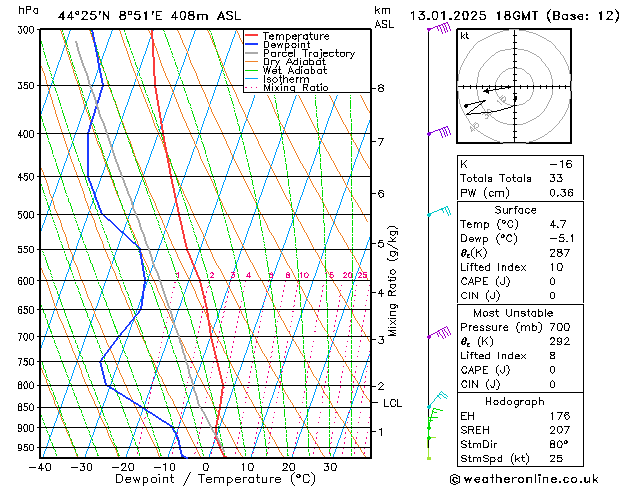629x486 pixels.
Task: Click the "Most Unstable" section header
Action: (x=513, y=313)
